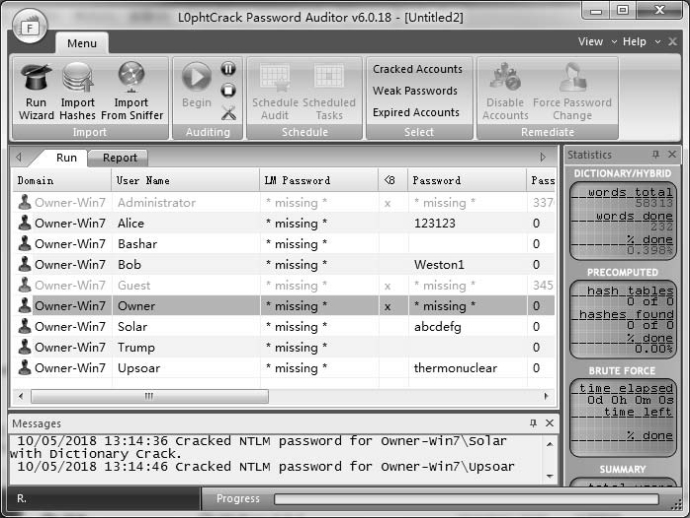This screenshot has width=690, height=518.
Task: Sort by the LM Password column header
Action: click(319, 180)
